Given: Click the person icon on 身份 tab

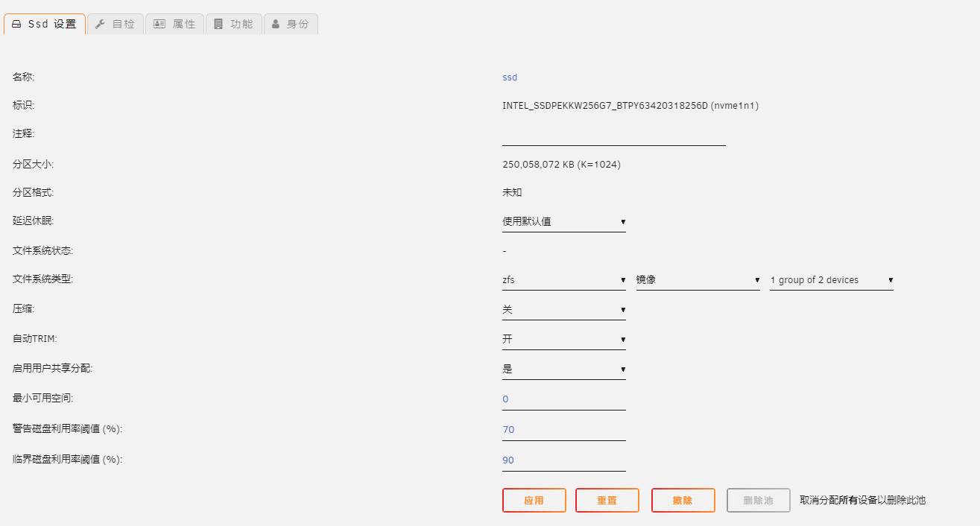Looking at the screenshot, I should click(276, 24).
